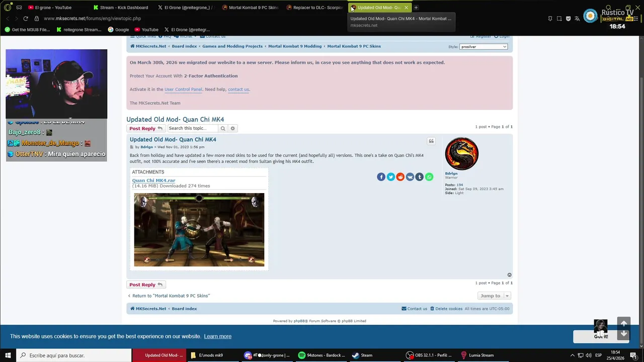Focus the Search this topic field
This screenshot has height=362, width=644.
(193, 128)
